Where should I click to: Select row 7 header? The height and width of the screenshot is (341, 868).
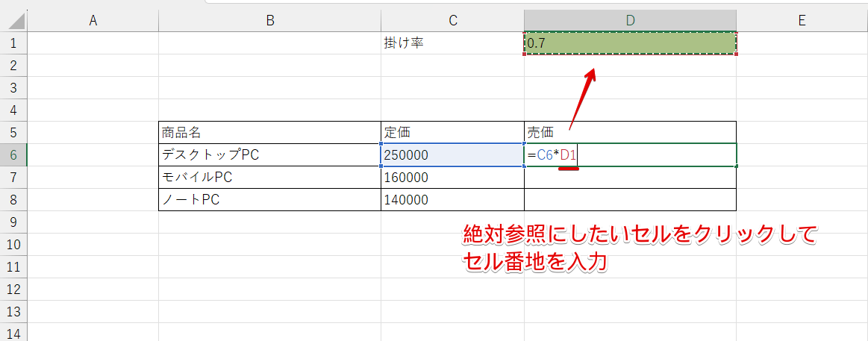pos(14,178)
